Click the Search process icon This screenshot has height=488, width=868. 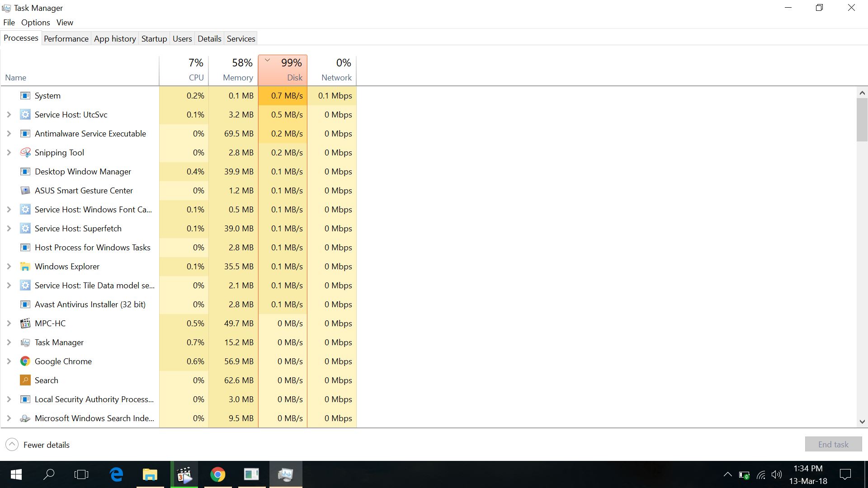[x=25, y=380]
